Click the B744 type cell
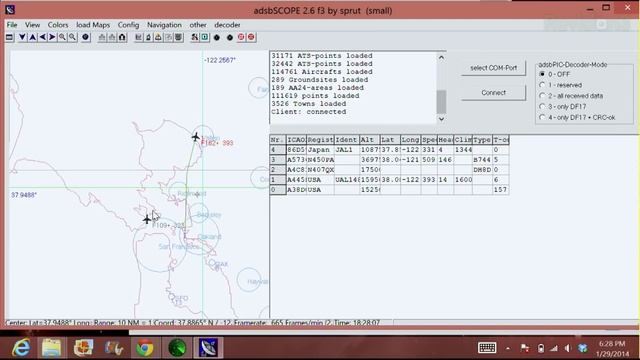The height and width of the screenshot is (360, 640). pyautogui.click(x=482, y=160)
